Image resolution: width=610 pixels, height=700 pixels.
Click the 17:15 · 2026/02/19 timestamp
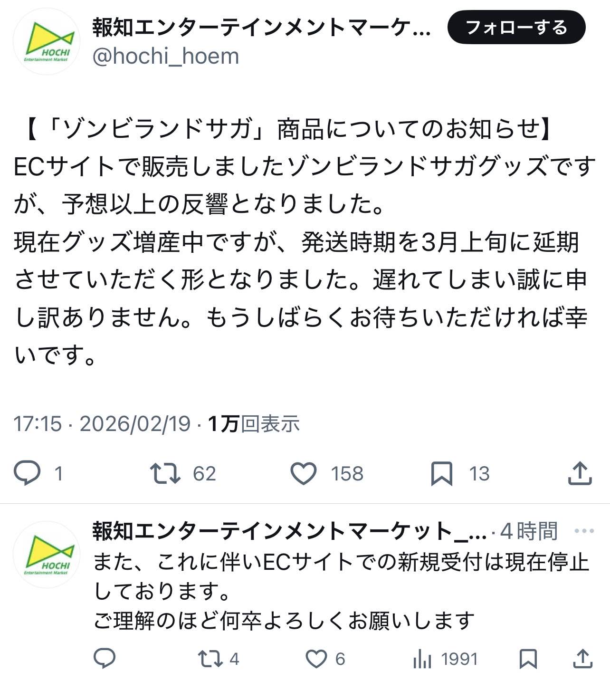pyautogui.click(x=102, y=423)
